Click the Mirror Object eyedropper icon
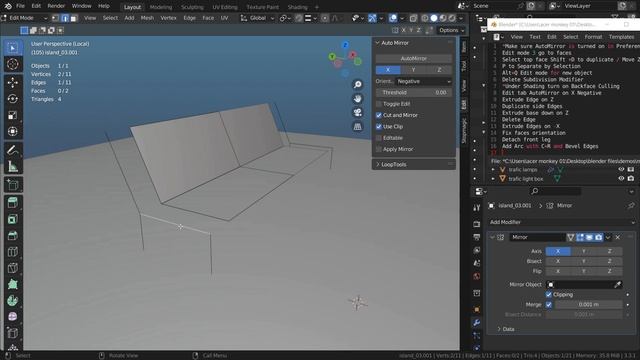Image resolution: width=640 pixels, height=360 pixels. tap(618, 284)
